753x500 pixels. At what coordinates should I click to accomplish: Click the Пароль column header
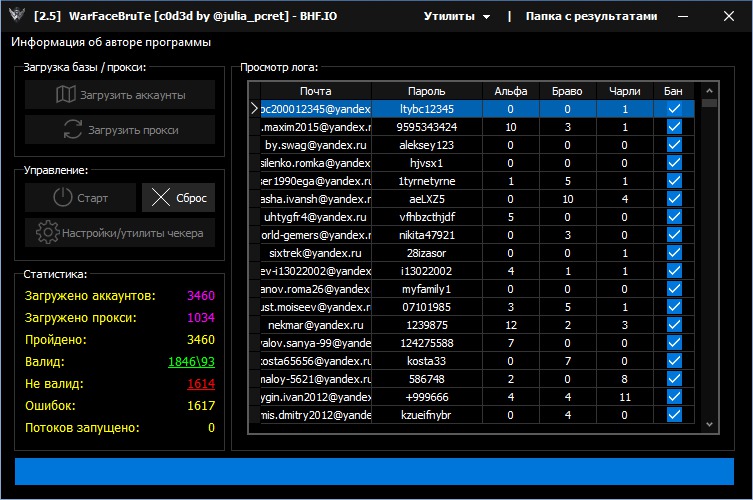(x=426, y=91)
